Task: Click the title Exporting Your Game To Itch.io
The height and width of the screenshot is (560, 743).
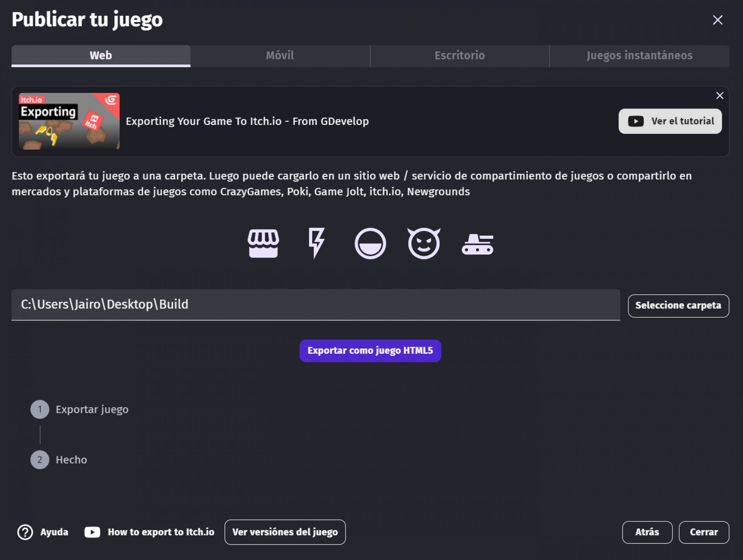Action: click(247, 122)
